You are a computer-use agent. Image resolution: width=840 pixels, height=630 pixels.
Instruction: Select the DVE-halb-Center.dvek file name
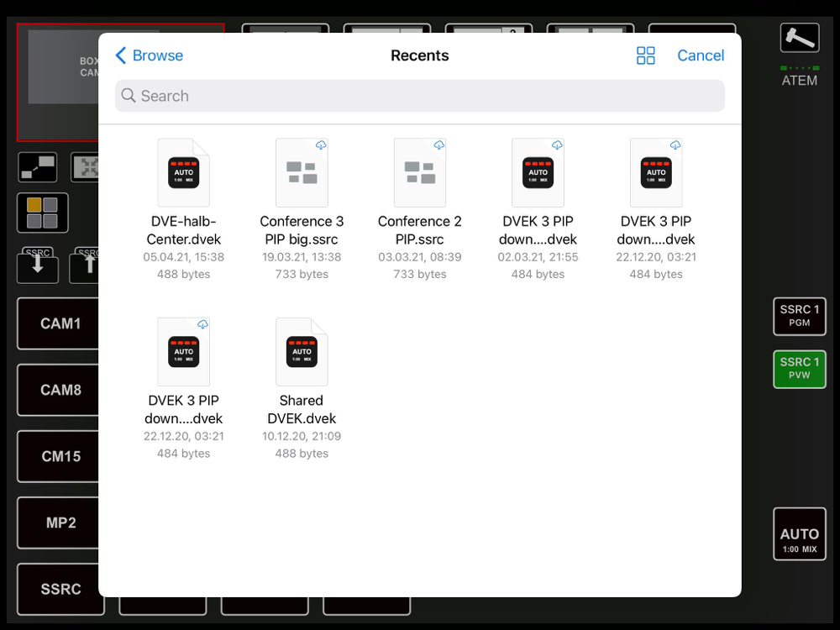184,230
